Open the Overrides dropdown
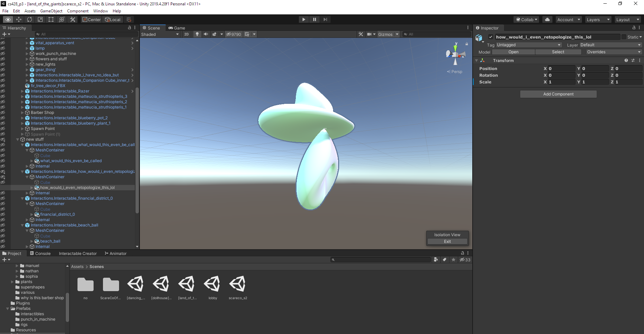Screen dimensions: 644x334 click(614, 52)
